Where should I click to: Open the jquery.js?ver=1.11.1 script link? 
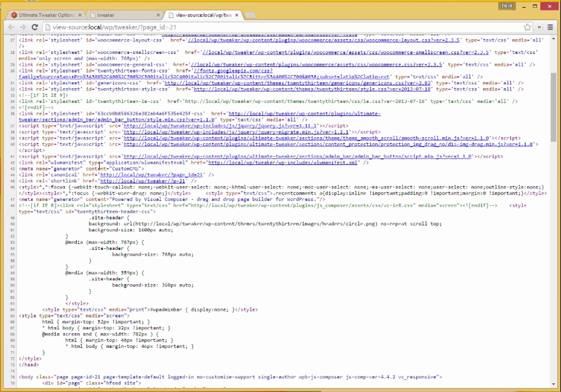[220, 126]
